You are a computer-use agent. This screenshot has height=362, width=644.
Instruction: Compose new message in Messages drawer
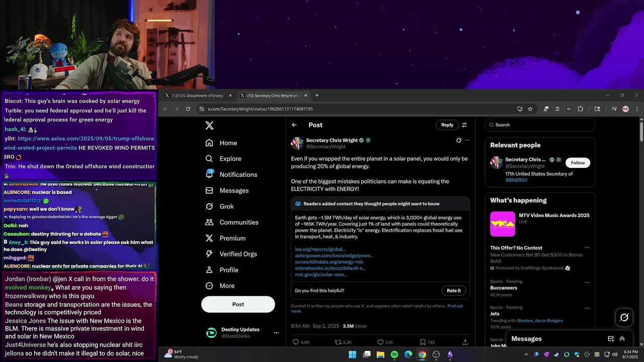point(611,339)
